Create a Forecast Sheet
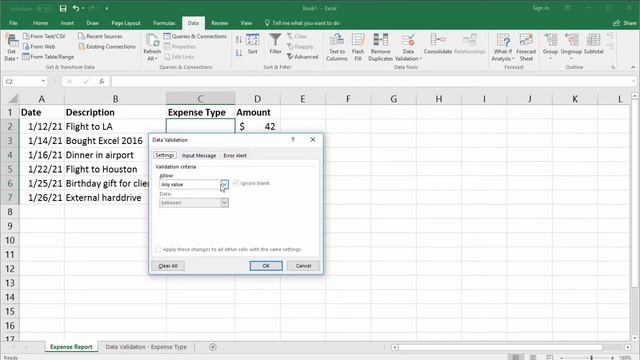640x360 pixels. click(x=526, y=47)
